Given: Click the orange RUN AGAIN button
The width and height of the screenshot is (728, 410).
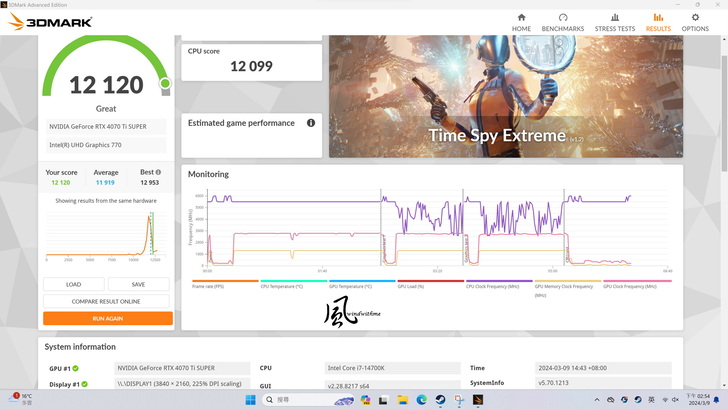Looking at the screenshot, I should click(x=108, y=319).
